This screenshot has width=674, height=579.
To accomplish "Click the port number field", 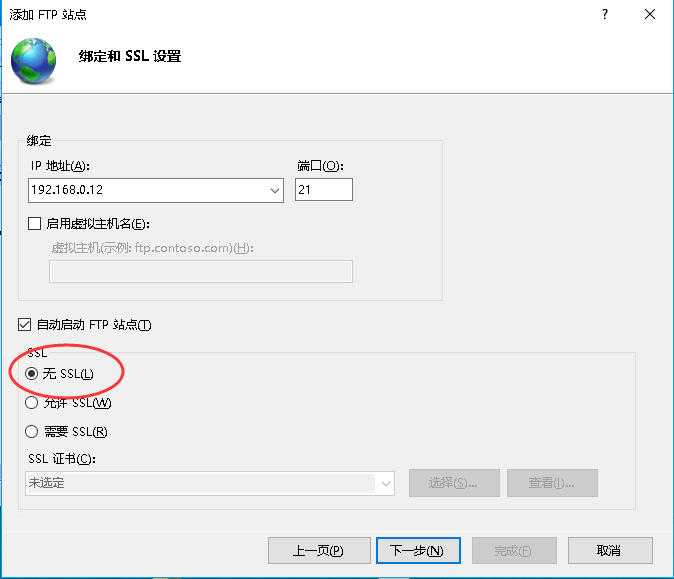I will 324,190.
